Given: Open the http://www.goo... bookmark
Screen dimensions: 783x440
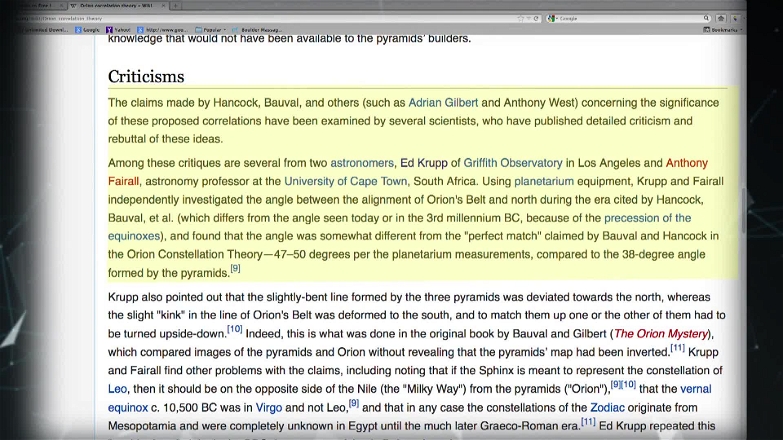Looking at the screenshot, I should click(x=163, y=30).
